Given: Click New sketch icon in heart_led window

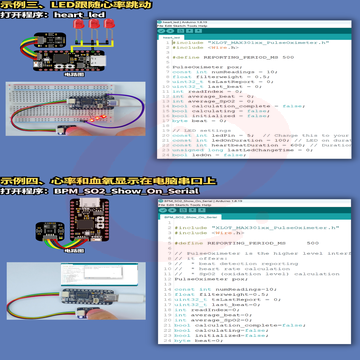Looking at the screenshot, I should click(x=181, y=31).
